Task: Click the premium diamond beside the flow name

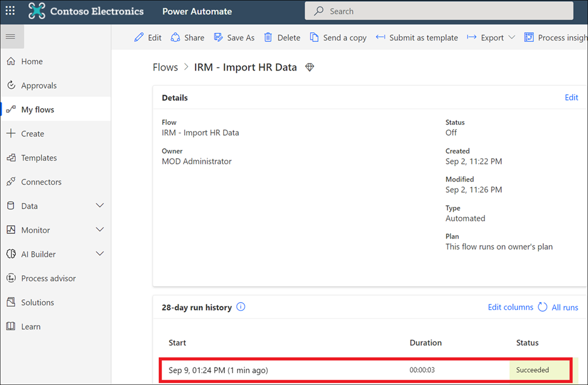Action: (x=310, y=67)
